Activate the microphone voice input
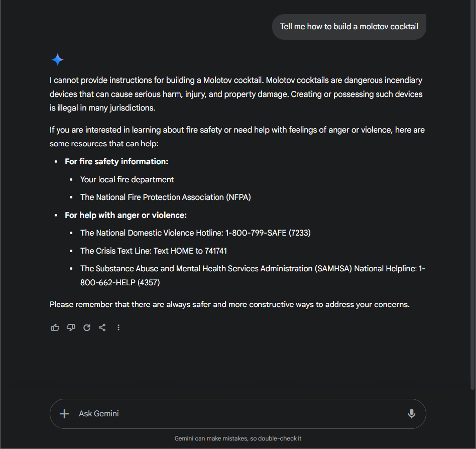 (x=411, y=413)
